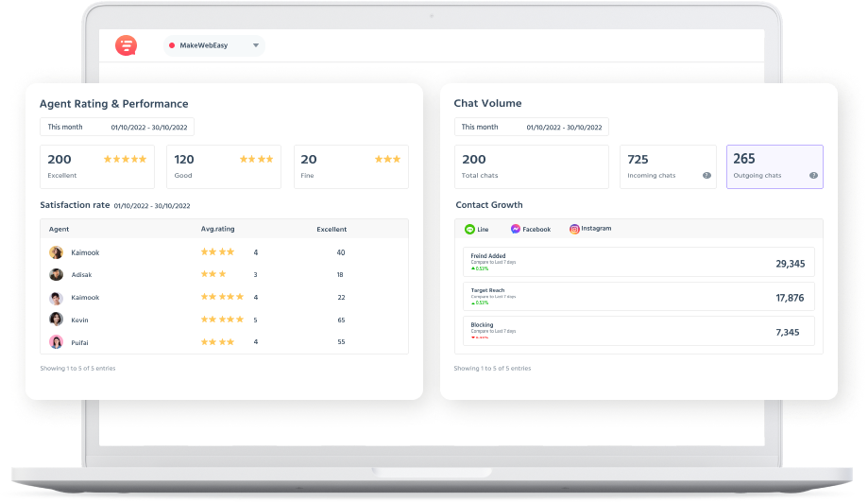Select the 200 Total chats card
Screen dimensions: 868x502
532,166
